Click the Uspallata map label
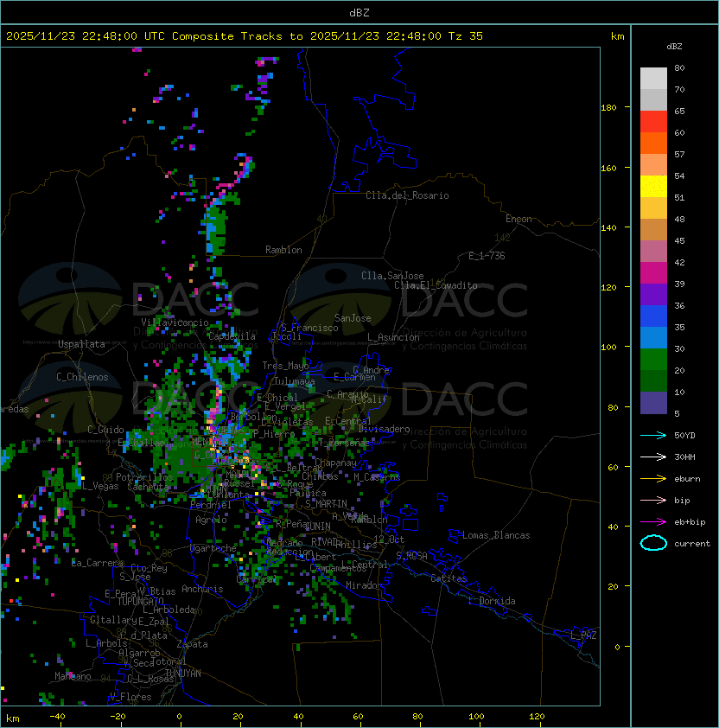Image resolution: width=719 pixels, height=728 pixels. [81, 344]
